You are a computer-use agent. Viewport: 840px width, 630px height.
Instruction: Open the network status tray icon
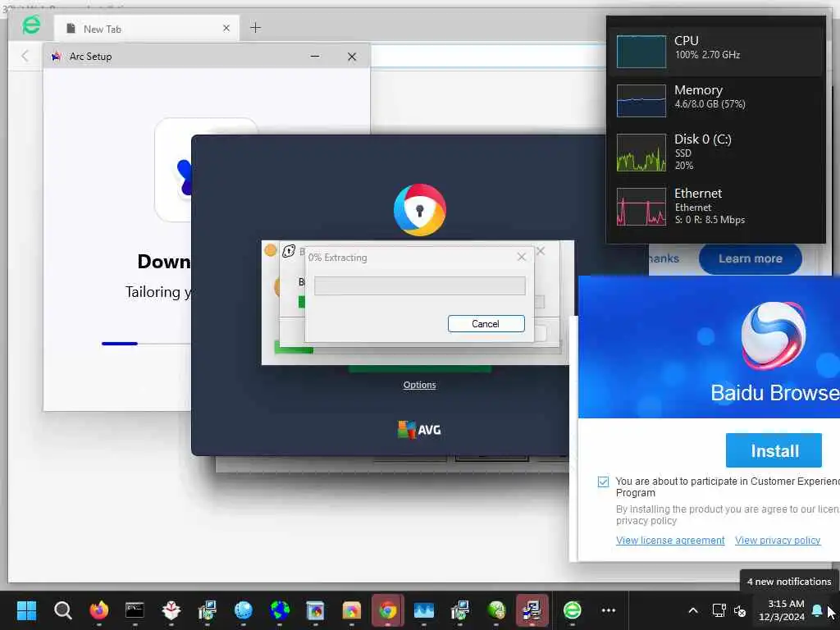click(x=719, y=610)
